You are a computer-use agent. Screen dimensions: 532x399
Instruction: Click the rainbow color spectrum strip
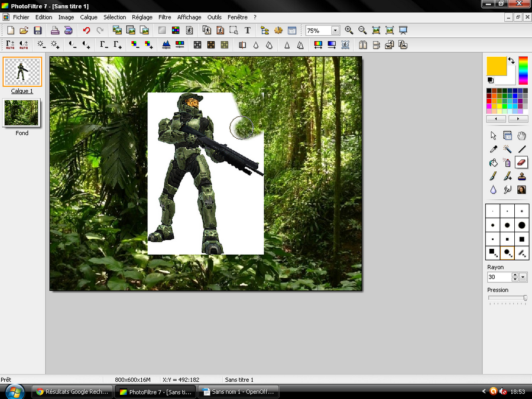(523, 70)
